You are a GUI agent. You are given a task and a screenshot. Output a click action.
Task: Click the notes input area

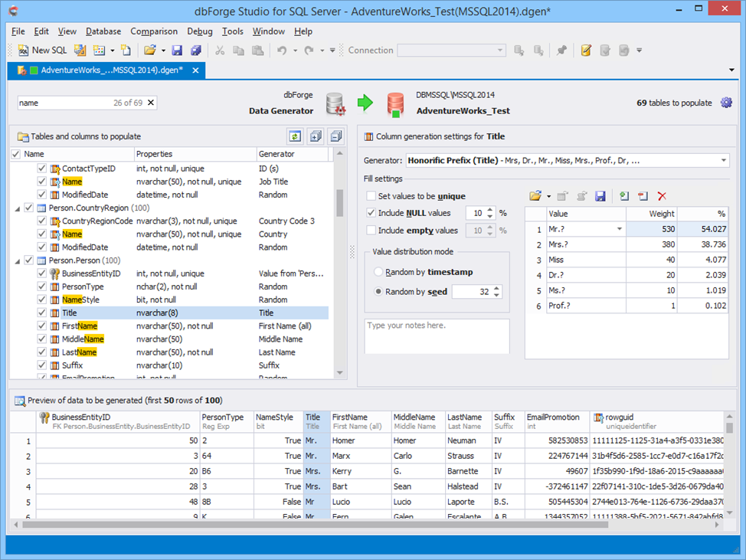pyautogui.click(x=437, y=336)
